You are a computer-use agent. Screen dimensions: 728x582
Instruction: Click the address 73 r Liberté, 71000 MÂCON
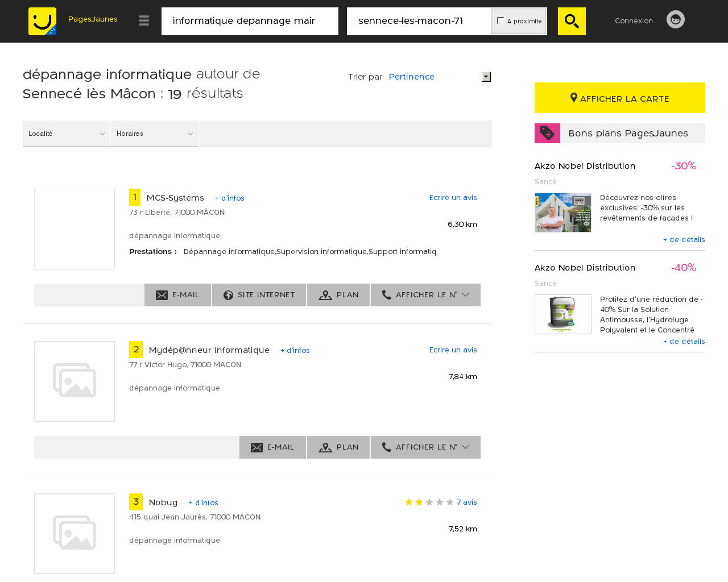tap(177, 213)
